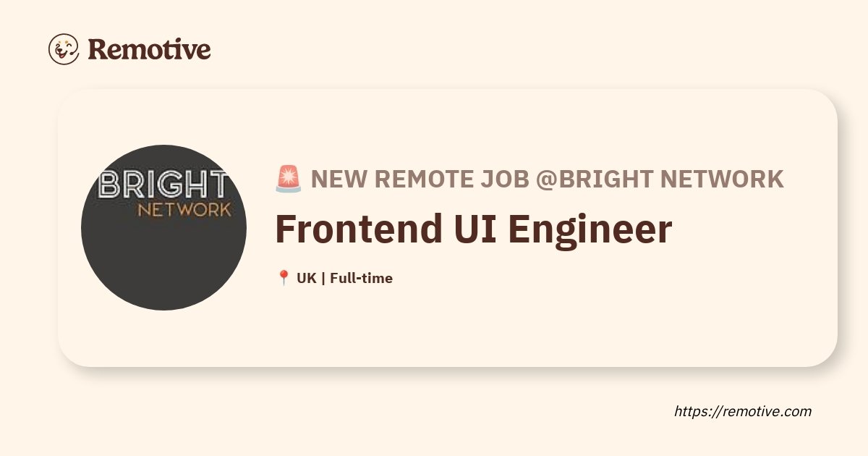Click the red siren emoji icon
868x456 pixels.
click(289, 179)
